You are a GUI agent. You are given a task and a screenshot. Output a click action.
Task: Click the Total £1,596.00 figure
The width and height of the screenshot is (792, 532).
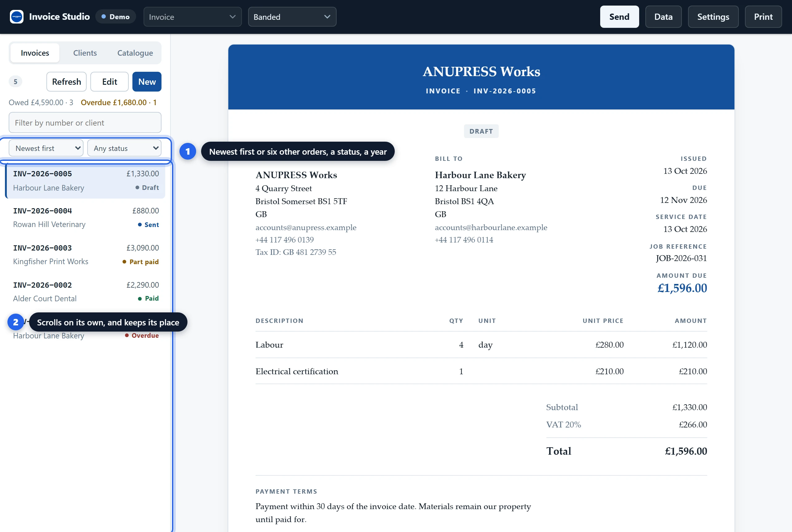click(x=686, y=451)
